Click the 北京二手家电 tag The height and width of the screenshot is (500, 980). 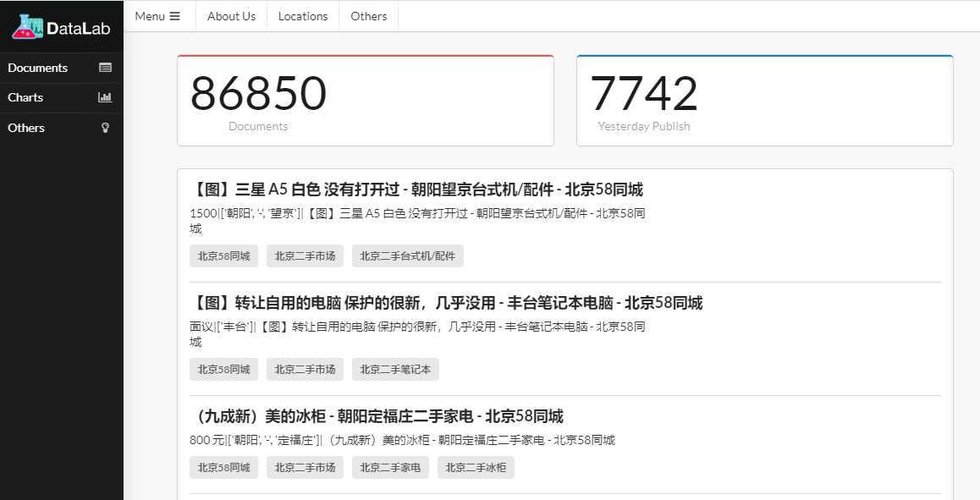pos(390,468)
